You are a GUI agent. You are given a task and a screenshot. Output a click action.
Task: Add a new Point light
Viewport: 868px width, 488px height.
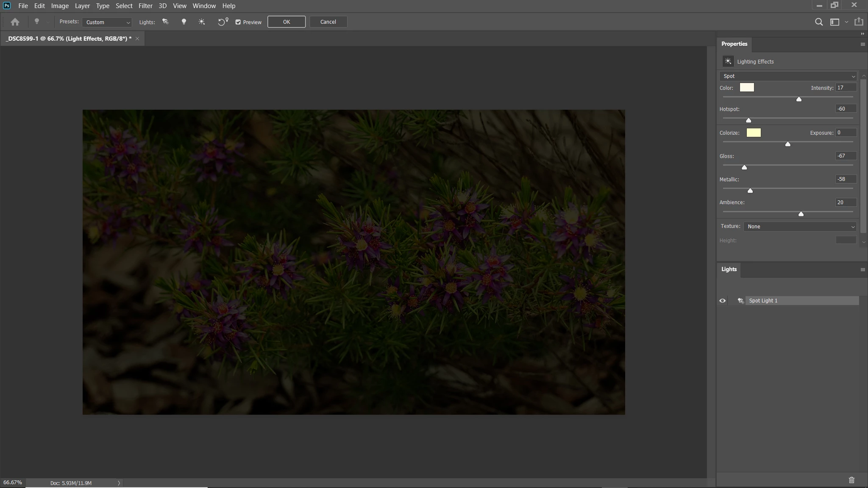tap(184, 22)
